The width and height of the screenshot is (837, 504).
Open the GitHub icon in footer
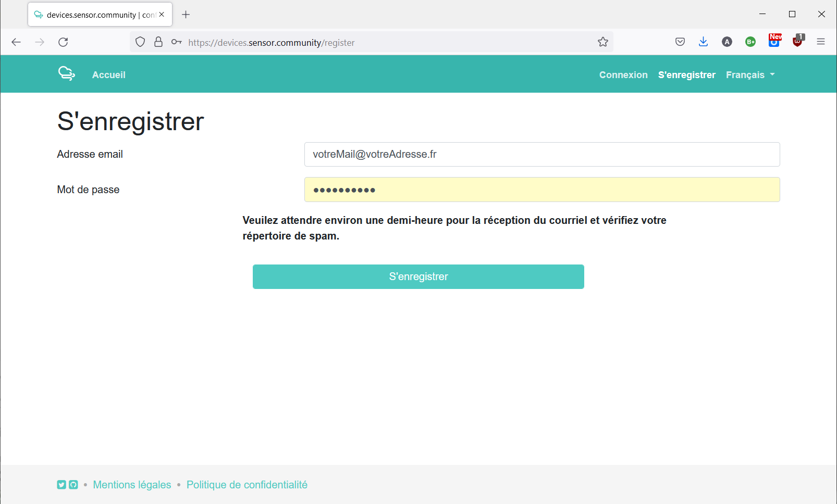click(x=73, y=485)
